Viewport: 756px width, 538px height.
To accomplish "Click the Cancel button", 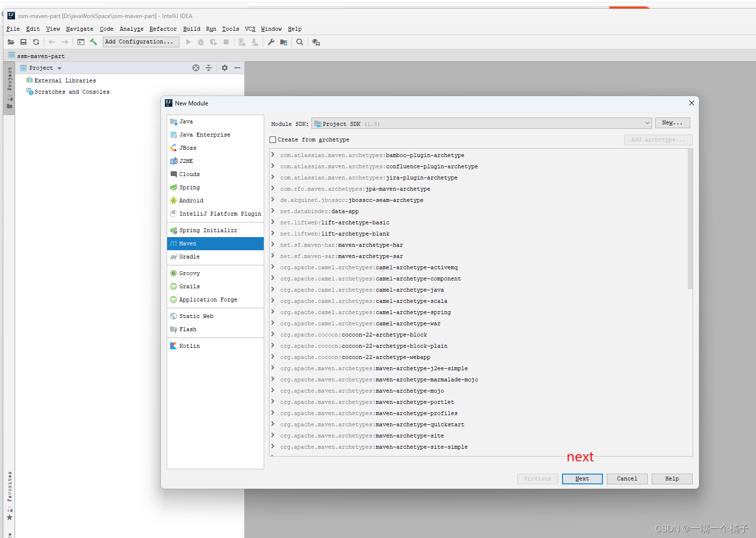I will (x=627, y=479).
